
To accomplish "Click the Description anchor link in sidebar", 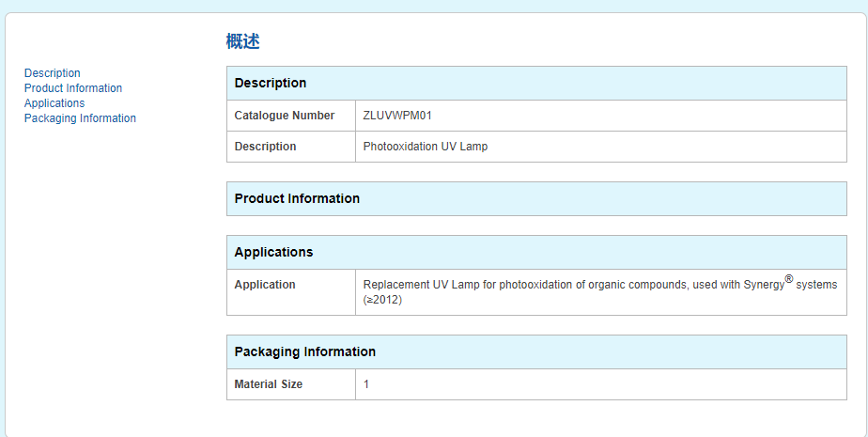I will pyautogui.click(x=52, y=73).
